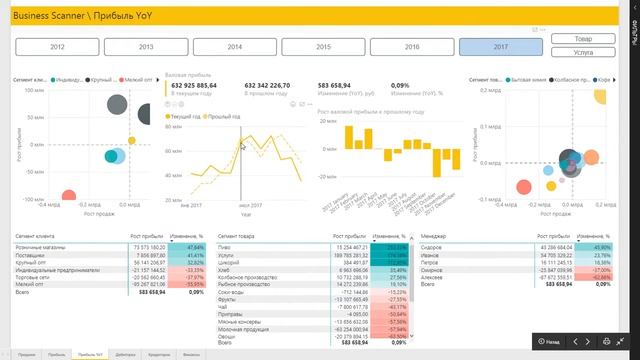Select Колбасное производство row in product table

click(312, 277)
